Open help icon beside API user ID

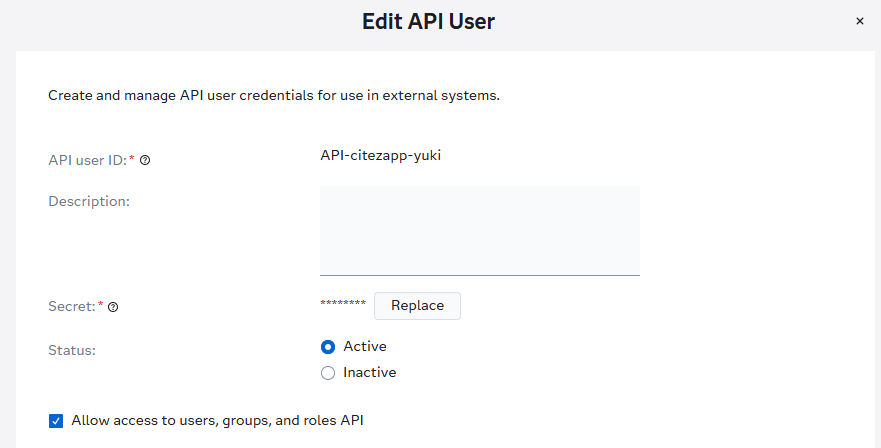pos(145,160)
